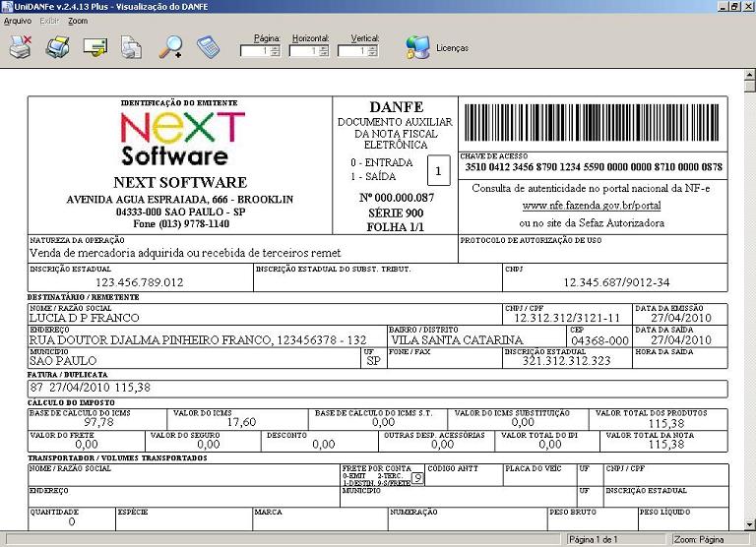Click Data da Saída value 27/04/2010

(681, 340)
